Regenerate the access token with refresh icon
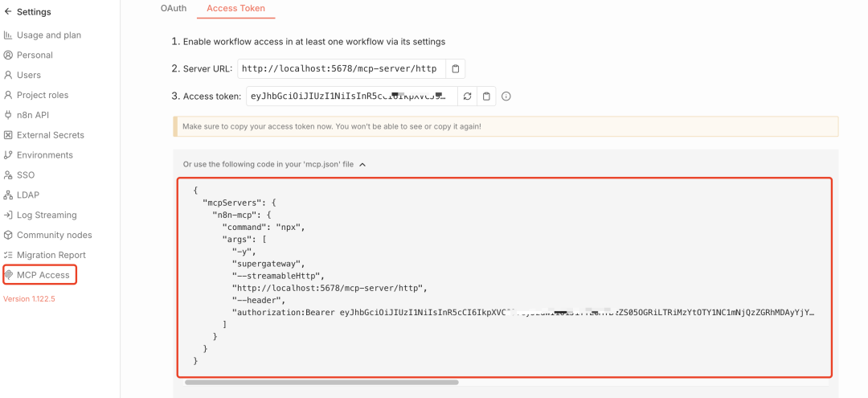Image resolution: width=868 pixels, height=398 pixels. (x=467, y=96)
